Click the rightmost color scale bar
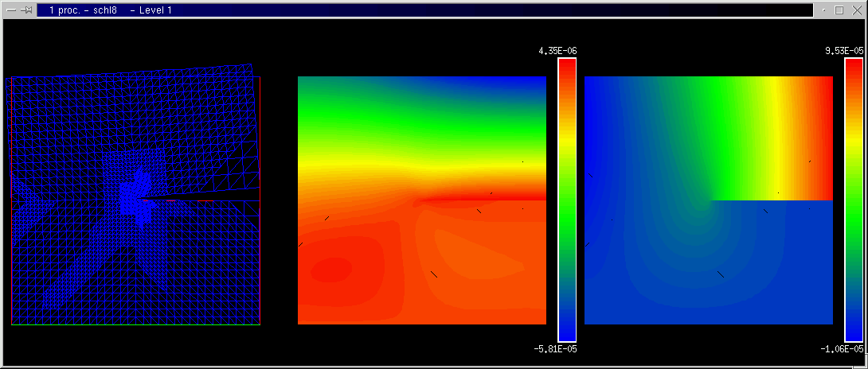 click(853, 200)
